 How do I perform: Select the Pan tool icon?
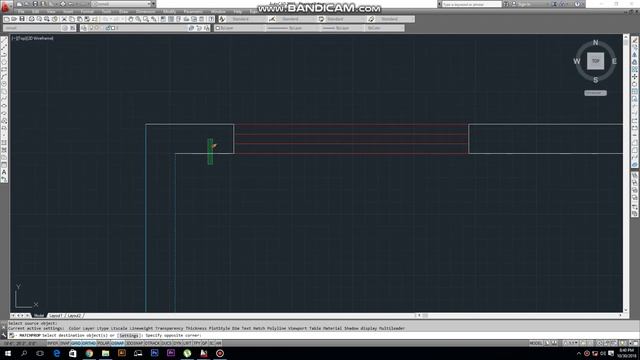point(131,19)
